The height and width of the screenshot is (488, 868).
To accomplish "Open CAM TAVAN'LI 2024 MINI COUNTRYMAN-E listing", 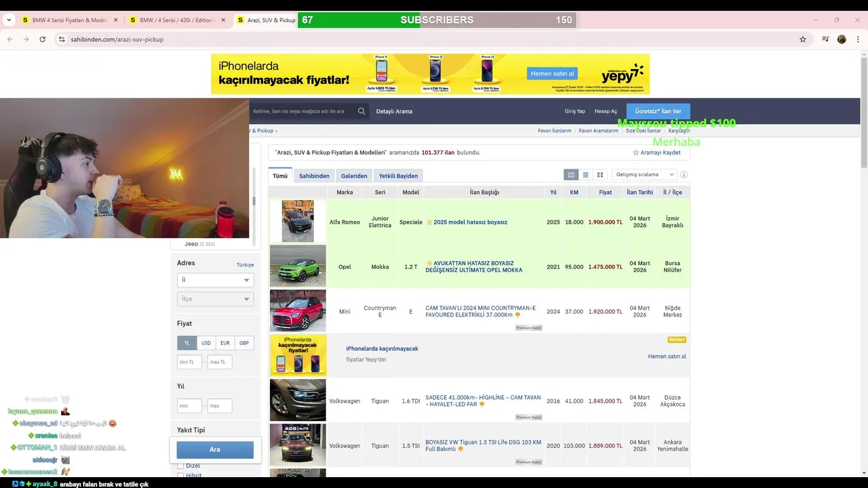I will (480, 311).
